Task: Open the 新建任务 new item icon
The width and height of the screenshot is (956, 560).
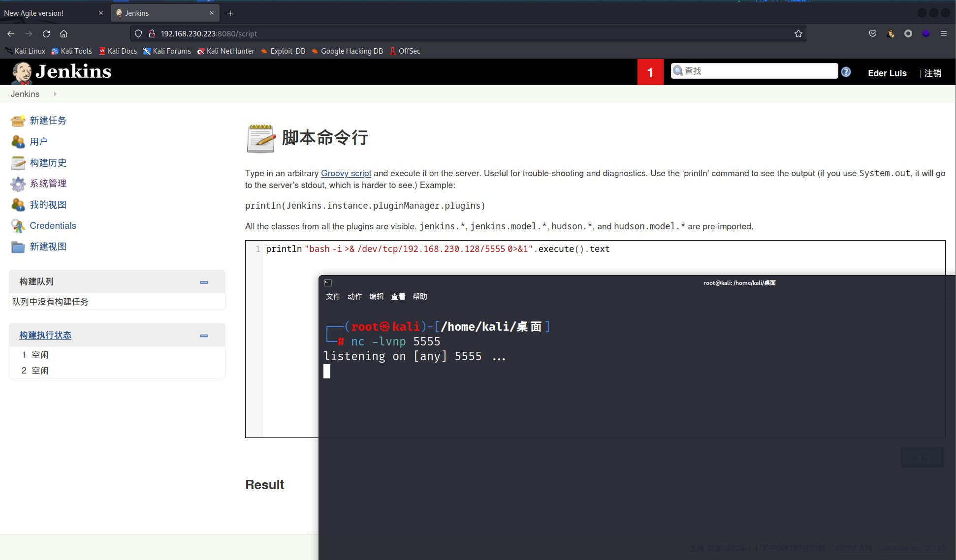Action: coord(18,121)
